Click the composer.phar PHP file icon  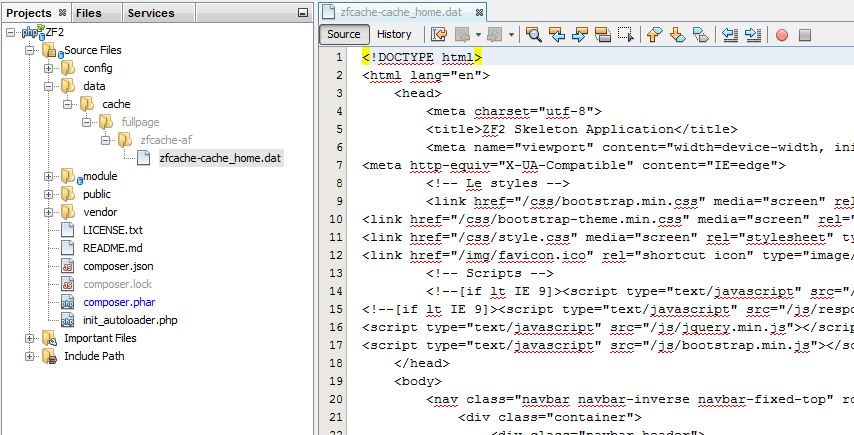click(68, 302)
